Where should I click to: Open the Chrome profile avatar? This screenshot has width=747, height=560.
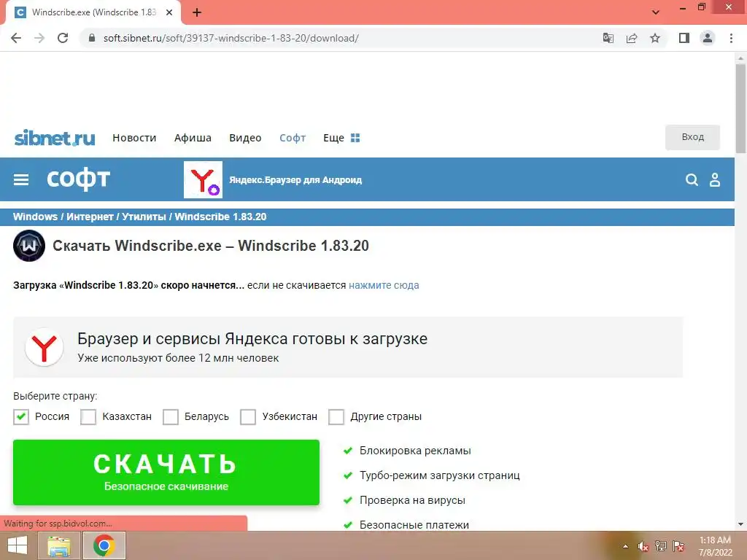coord(708,38)
